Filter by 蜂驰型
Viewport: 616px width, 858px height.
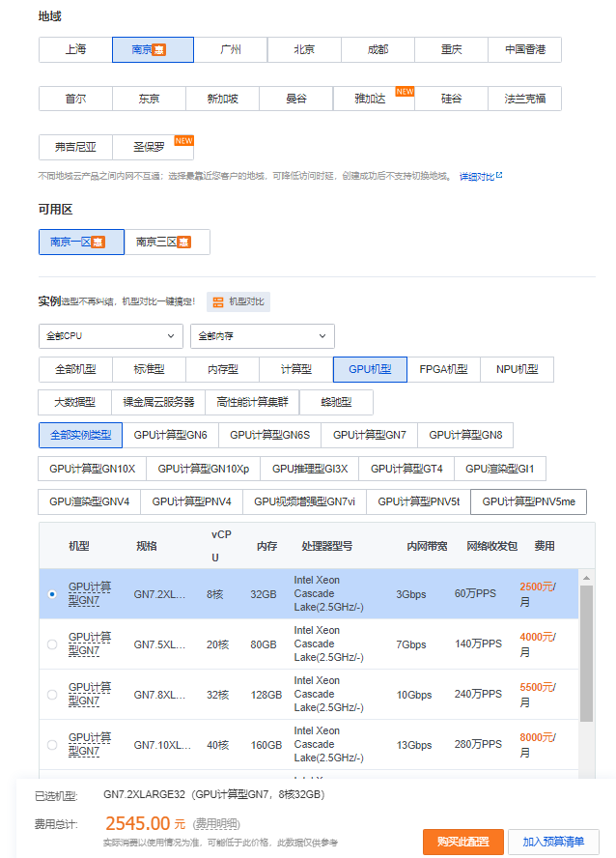point(337,402)
